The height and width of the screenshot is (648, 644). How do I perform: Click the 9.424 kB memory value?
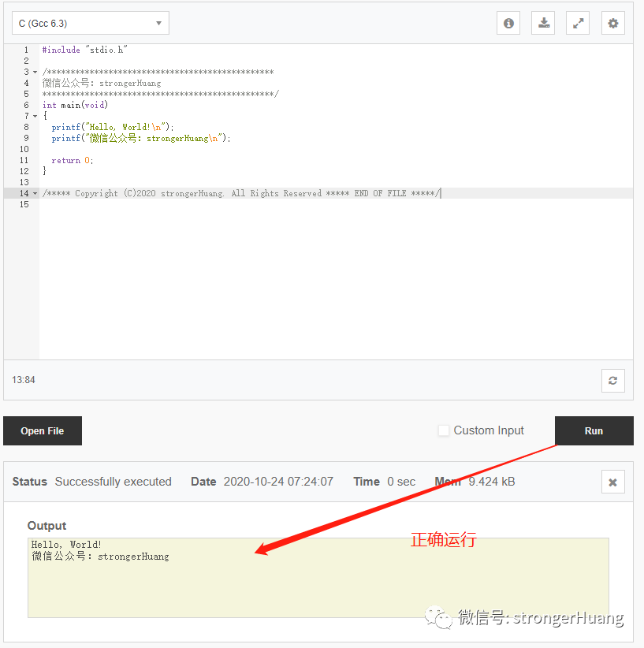tap(492, 482)
